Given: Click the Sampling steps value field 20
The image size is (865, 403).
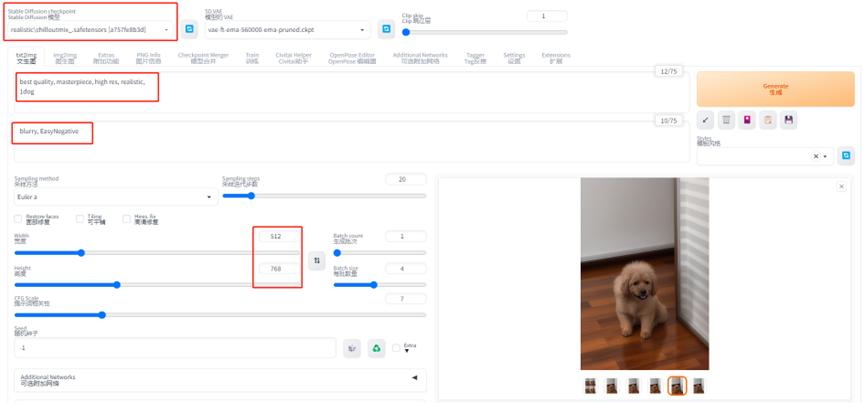Looking at the screenshot, I should 406,179.
